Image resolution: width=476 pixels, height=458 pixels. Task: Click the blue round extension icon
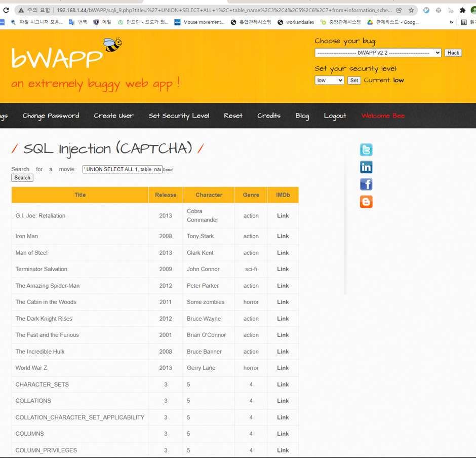[x=426, y=10]
